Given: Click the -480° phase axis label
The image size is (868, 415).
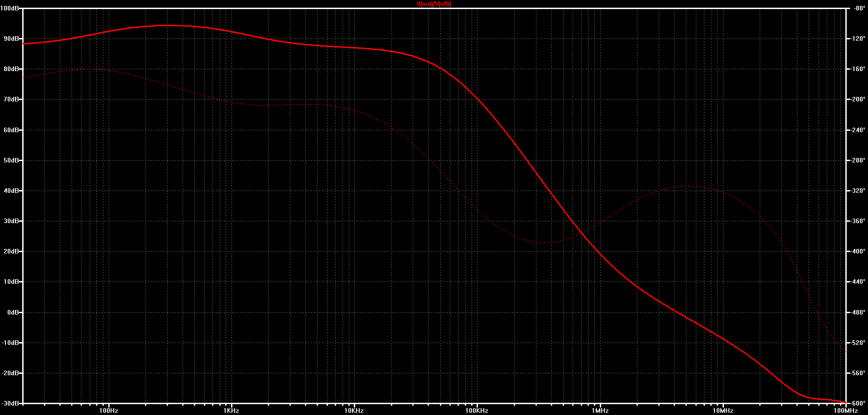Looking at the screenshot, I should point(858,312).
